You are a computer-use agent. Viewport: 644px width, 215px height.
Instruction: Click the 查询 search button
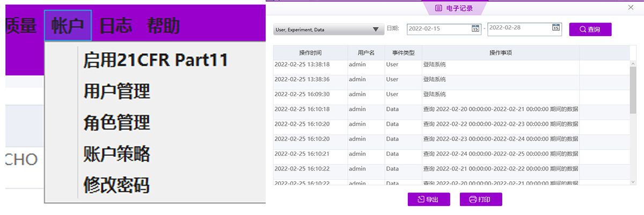tap(590, 30)
